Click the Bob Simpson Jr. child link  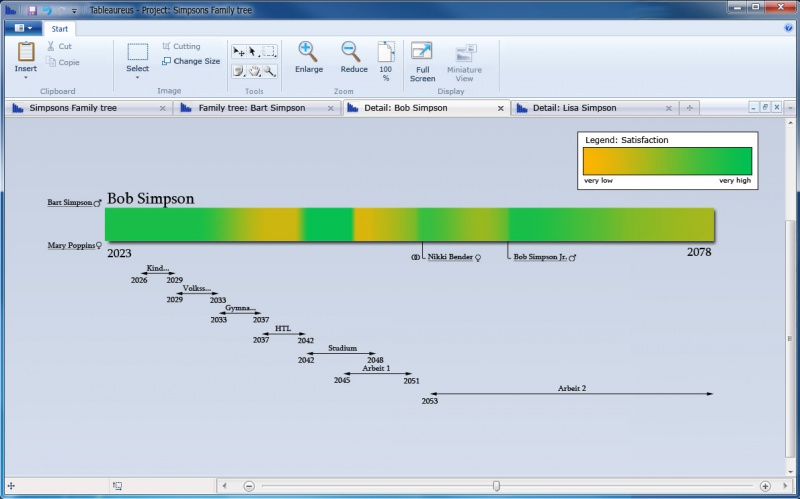[x=540, y=257]
